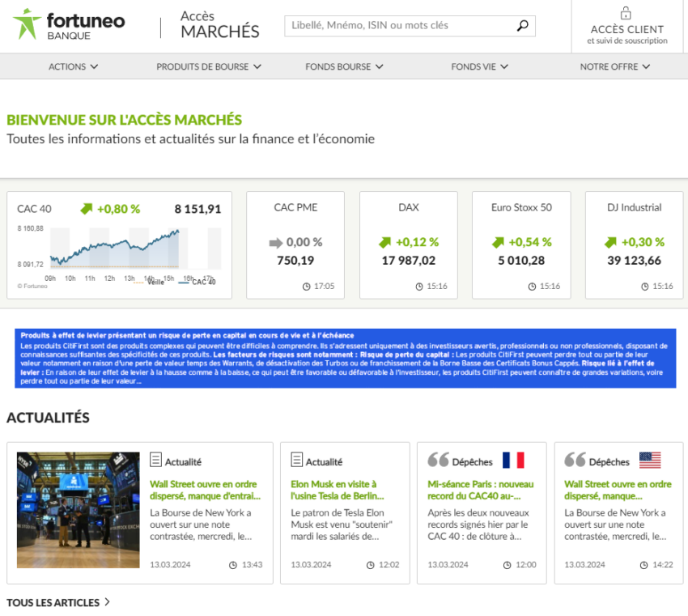Click the padlock icon above Accès Client
This screenshot has width=688, height=616.
pos(627,13)
